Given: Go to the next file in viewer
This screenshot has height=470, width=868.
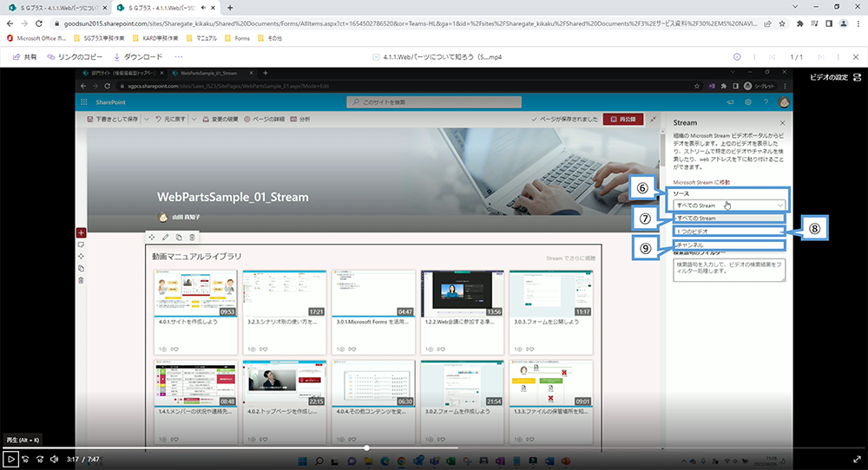Looking at the screenshot, I should [821, 57].
